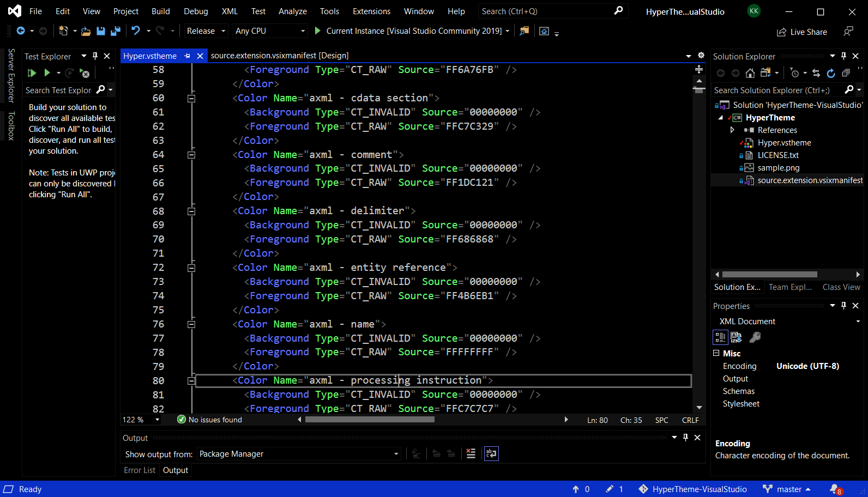Click the Home icon in Solution Explorer

pyautogui.click(x=750, y=73)
